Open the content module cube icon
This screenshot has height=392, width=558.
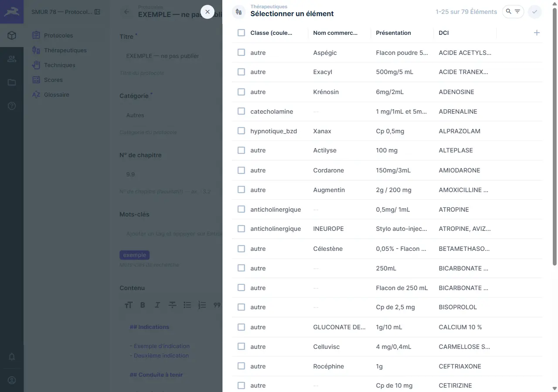(x=12, y=35)
